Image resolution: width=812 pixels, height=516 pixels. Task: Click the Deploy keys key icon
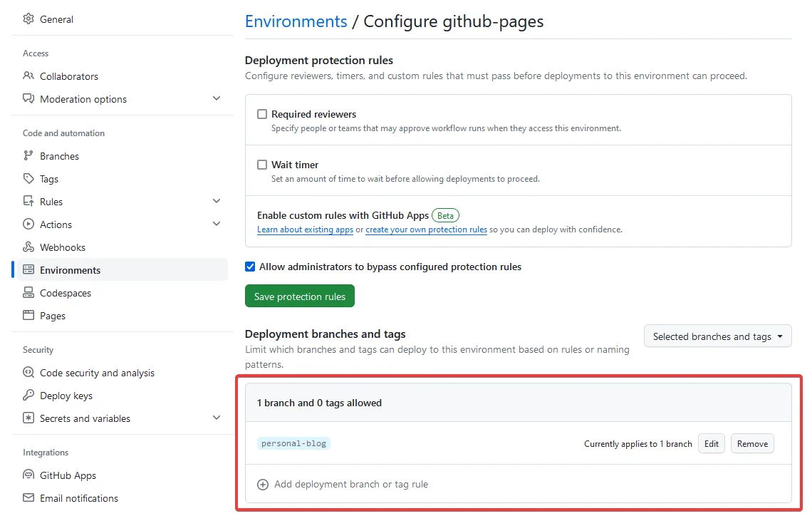pos(28,396)
